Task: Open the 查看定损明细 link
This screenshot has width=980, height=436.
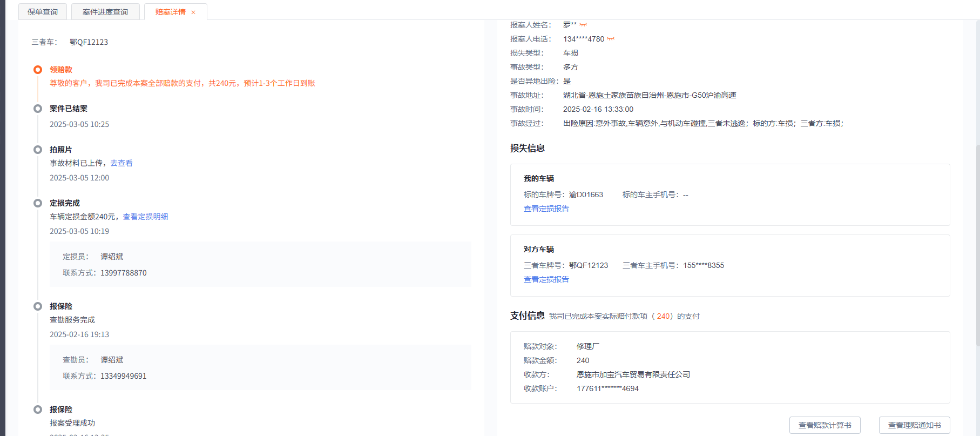Action: point(145,217)
